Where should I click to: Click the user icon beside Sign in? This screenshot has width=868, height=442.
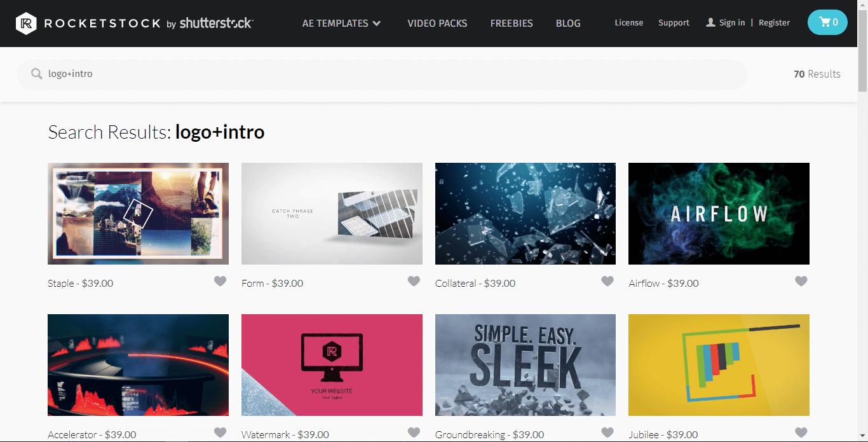tap(710, 22)
